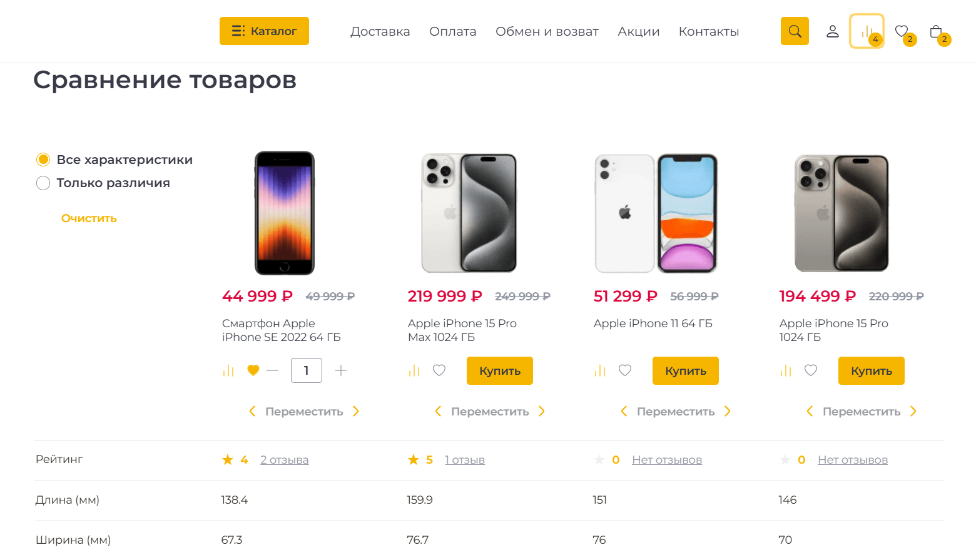Click the Очистить link
This screenshot has height=560, width=976.
click(89, 218)
